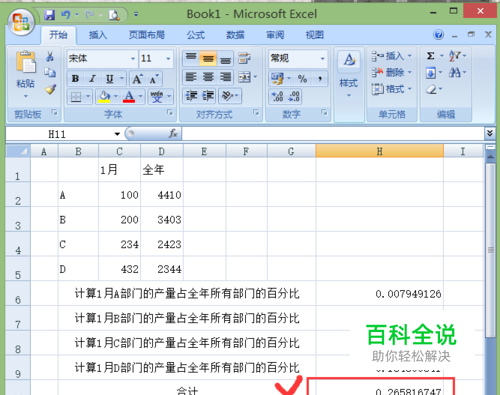Expand the formula bar chevron
The image size is (500, 395).
(x=489, y=133)
